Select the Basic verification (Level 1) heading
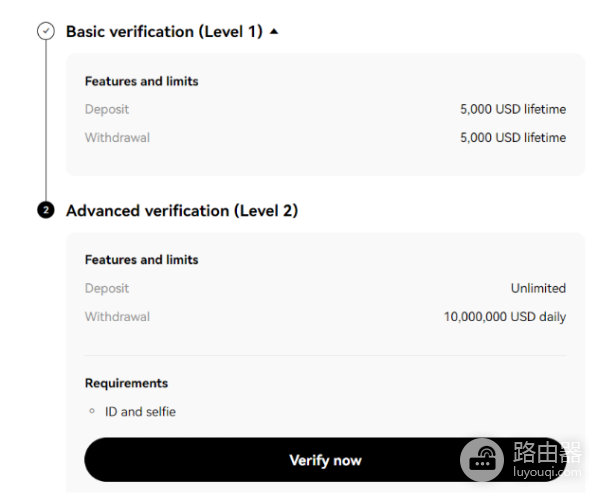 tap(164, 32)
